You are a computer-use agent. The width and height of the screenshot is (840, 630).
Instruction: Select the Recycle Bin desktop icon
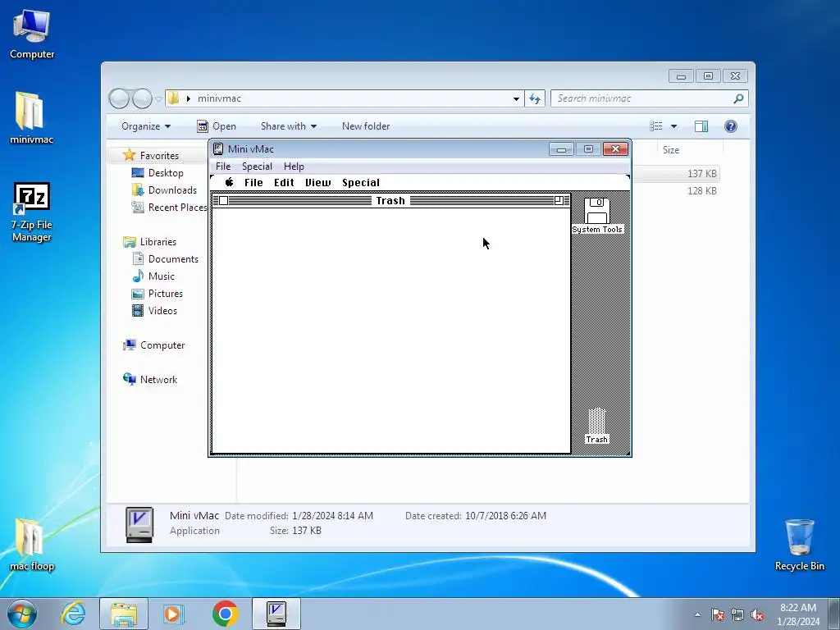coord(799,545)
